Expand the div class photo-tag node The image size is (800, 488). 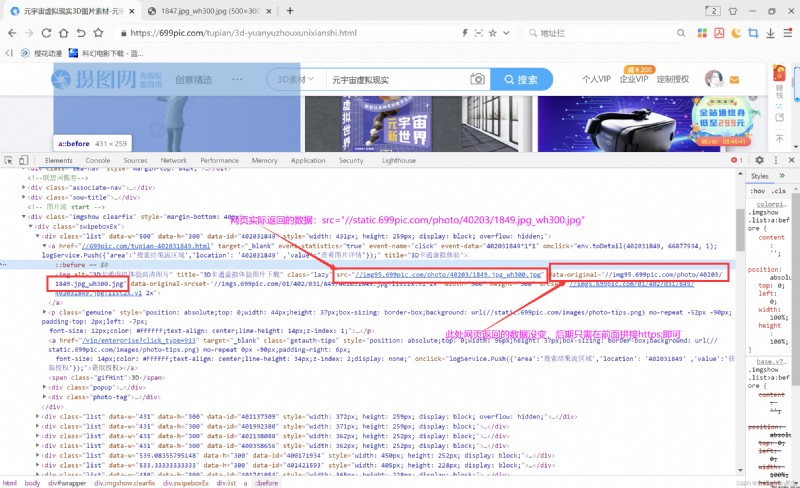pos(44,397)
